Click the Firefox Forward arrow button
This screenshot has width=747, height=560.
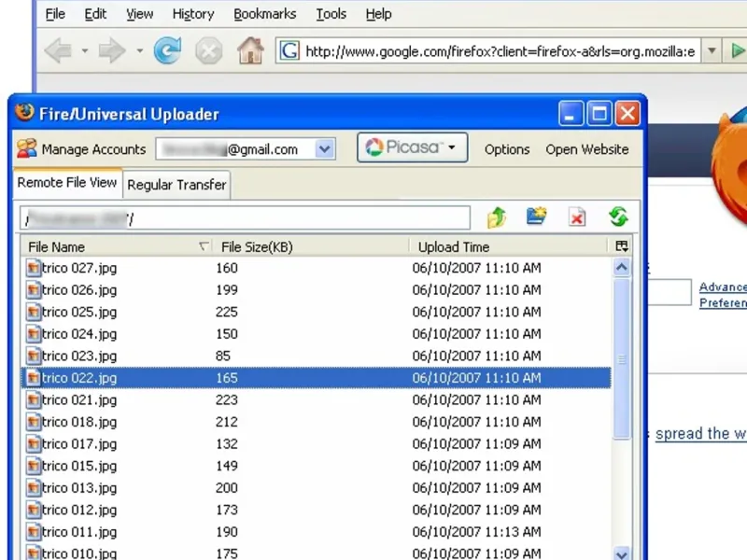click(111, 51)
